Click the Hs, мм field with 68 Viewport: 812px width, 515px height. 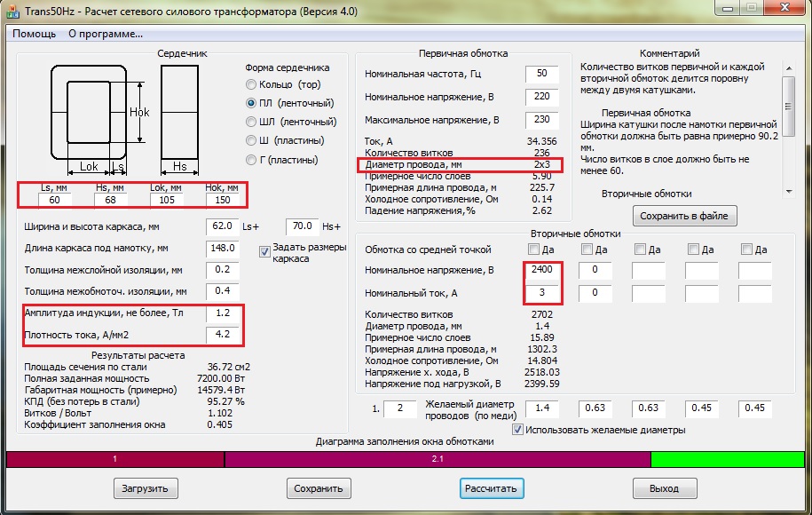pyautogui.click(x=110, y=200)
